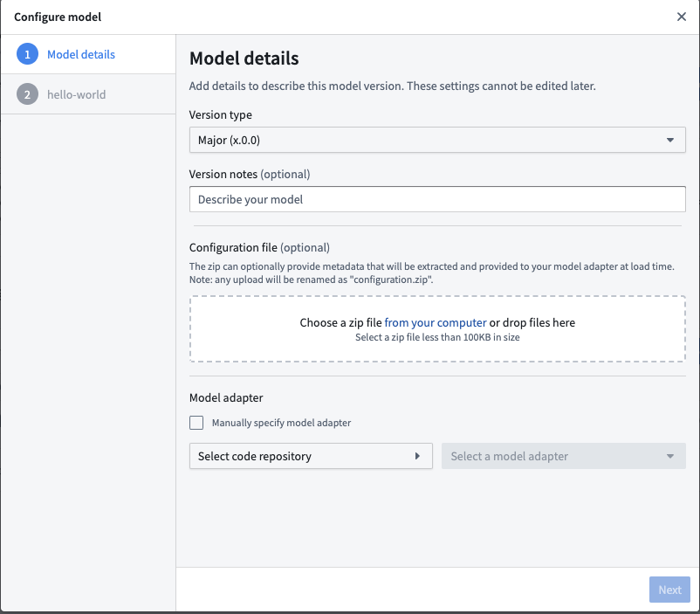Go to the hello-world step
700x614 pixels.
(88, 94)
